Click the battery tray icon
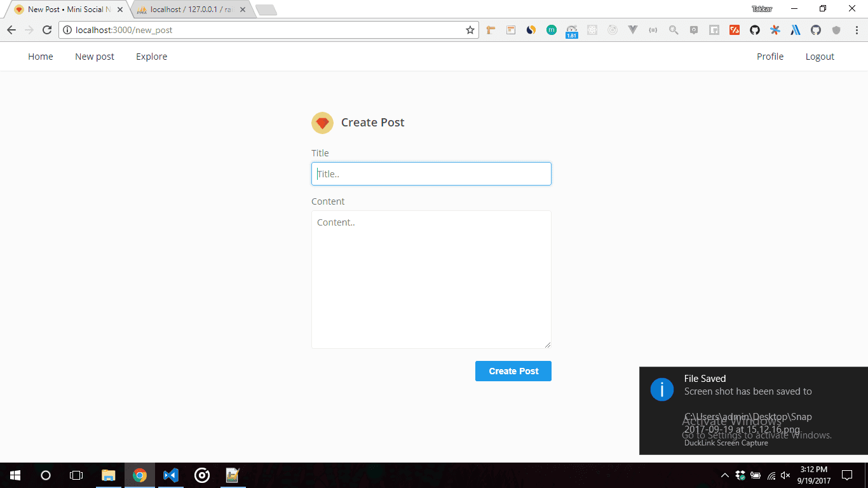868x488 pixels. (x=756, y=475)
